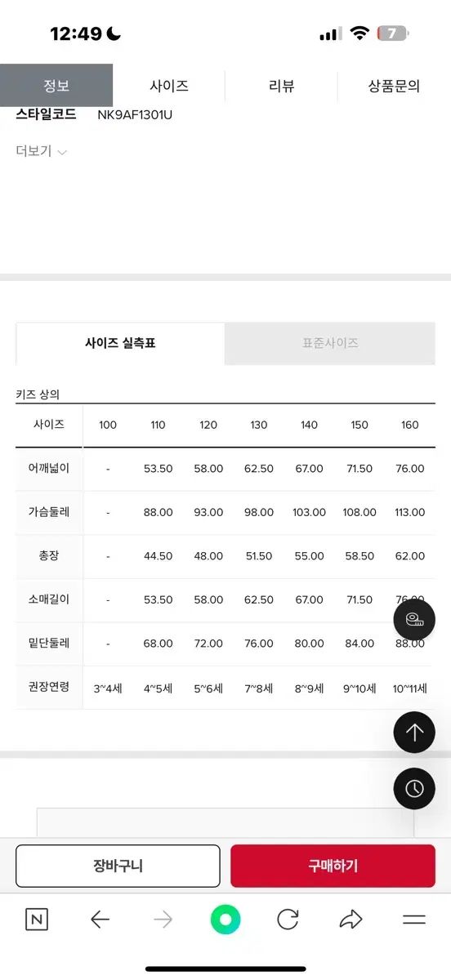Image resolution: width=451 pixels, height=980 pixels.
Task: Tap the green circle Naver button
Action: 225,920
